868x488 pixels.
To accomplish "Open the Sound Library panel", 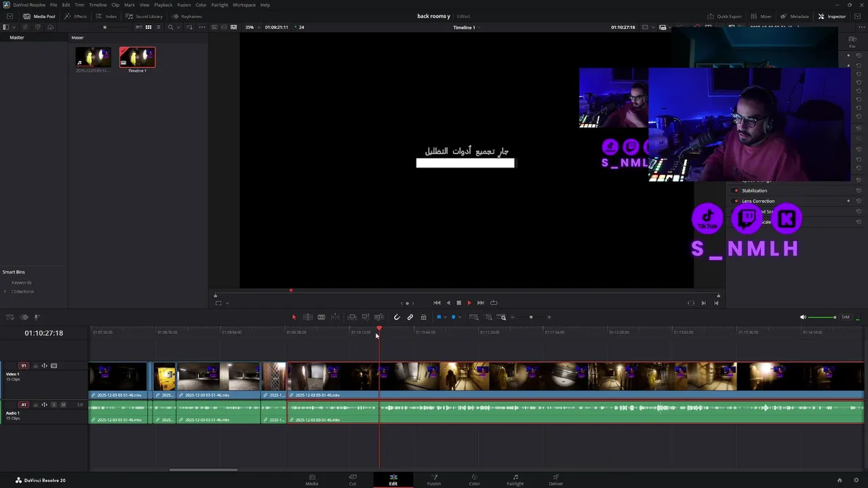I will point(144,16).
